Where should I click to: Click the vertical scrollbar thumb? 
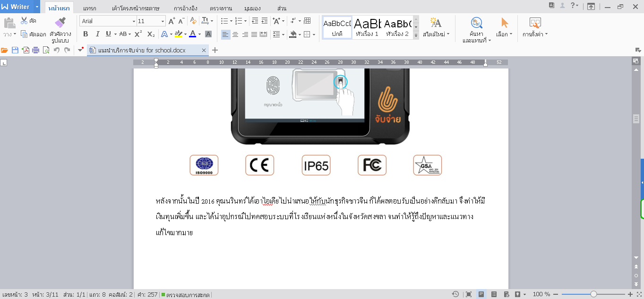point(636,119)
